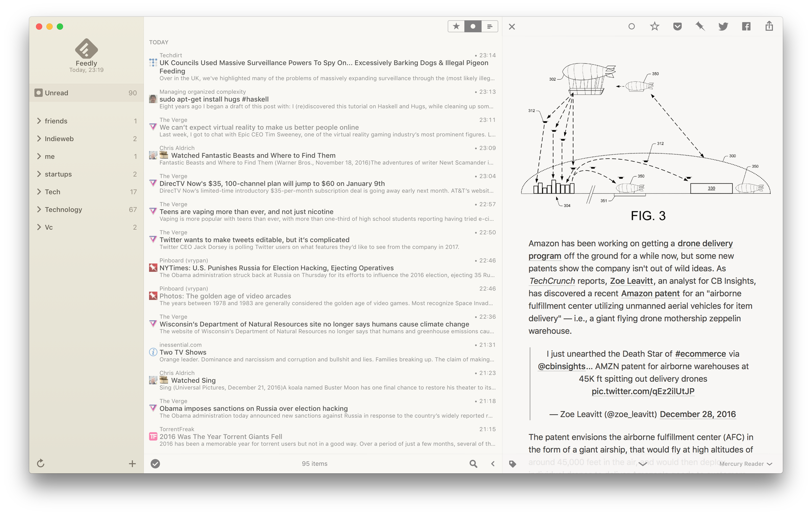Mark article as unread circle icon
812x515 pixels.
[x=631, y=26]
